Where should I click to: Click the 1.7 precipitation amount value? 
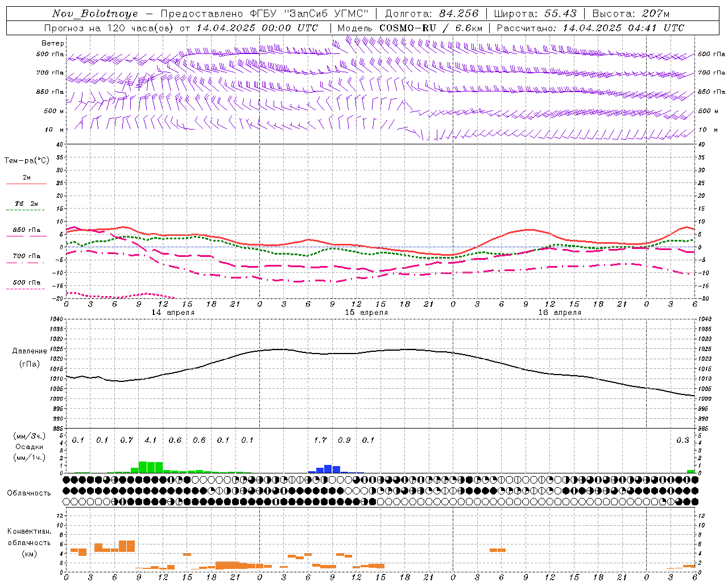pyautogui.click(x=320, y=440)
